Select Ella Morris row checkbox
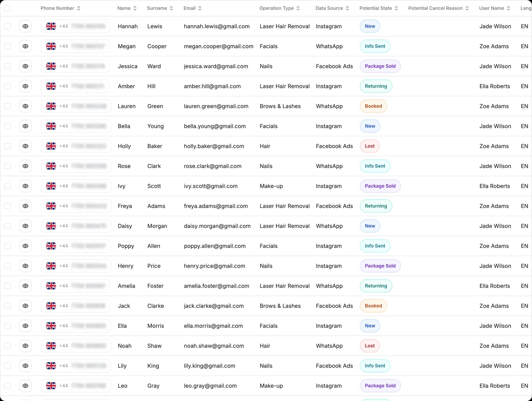 (x=7, y=326)
